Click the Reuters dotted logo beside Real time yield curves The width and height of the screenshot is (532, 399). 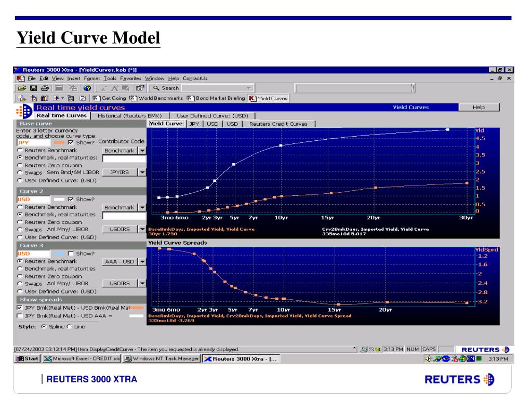24,111
